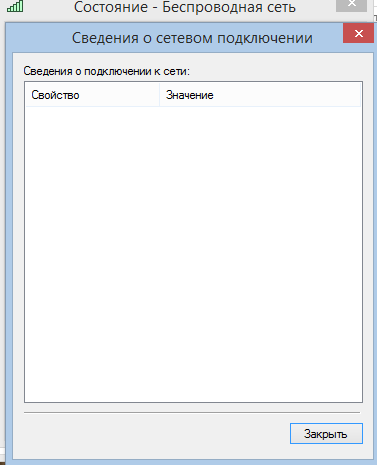Click the empty list area under Значение column
377x465 pixels.
click(x=260, y=253)
